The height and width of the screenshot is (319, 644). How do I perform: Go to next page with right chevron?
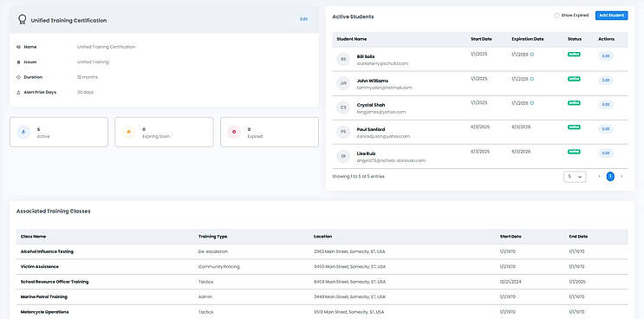point(621,177)
